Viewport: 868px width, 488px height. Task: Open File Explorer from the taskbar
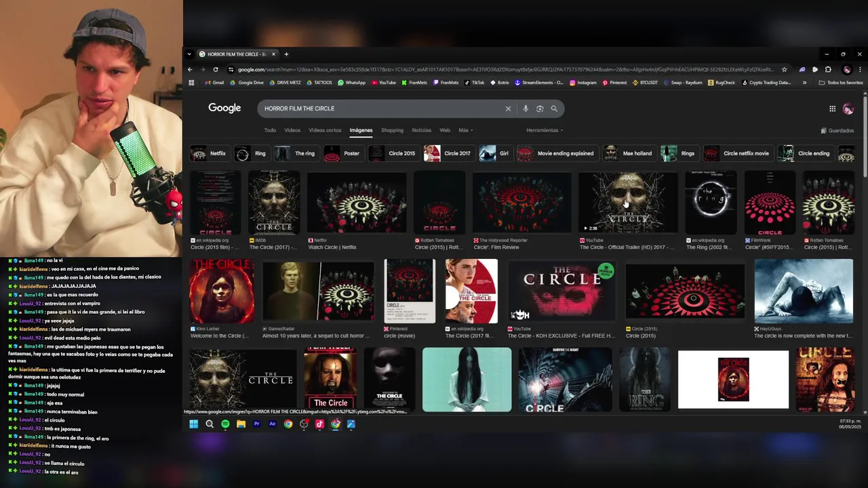241,424
